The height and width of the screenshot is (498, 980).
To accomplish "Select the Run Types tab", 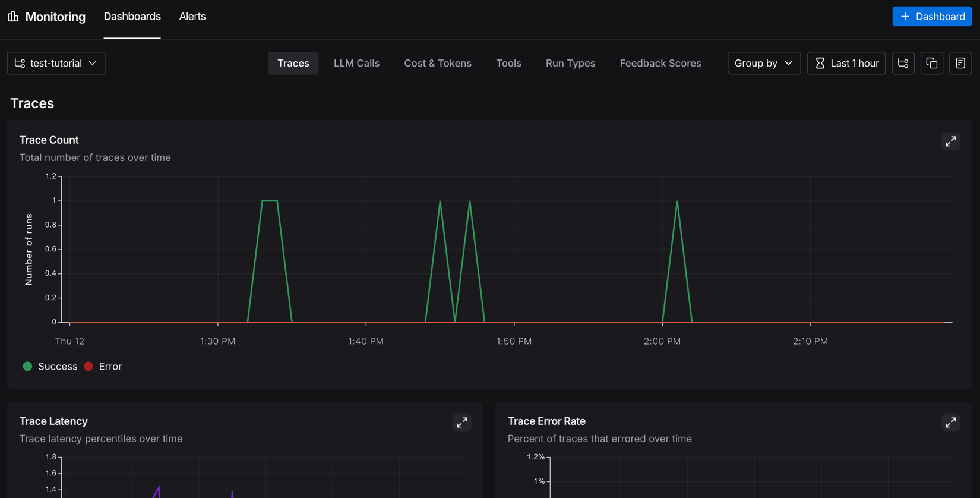I will 570,63.
